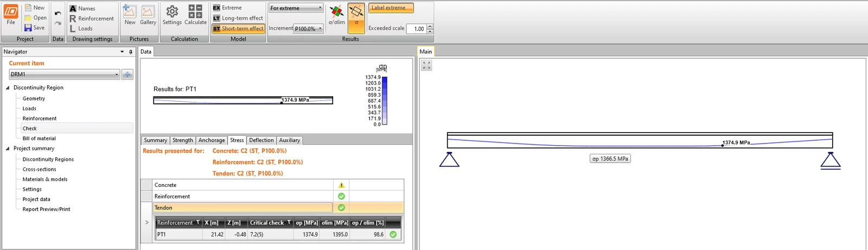Switch to the Main tab
868x250 pixels.
pyautogui.click(x=426, y=52)
